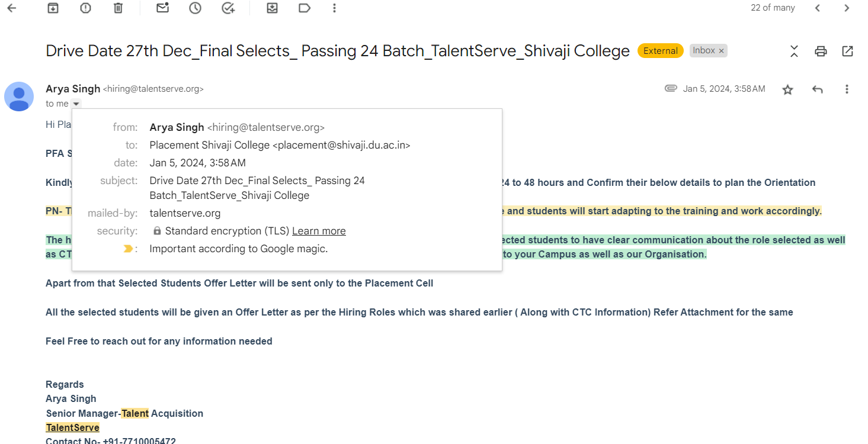Print all messages in conversation

[821, 51]
